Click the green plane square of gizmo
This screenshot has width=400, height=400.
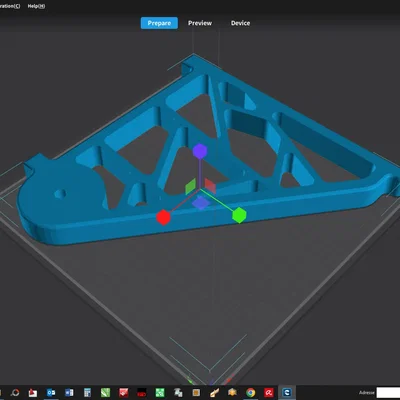coord(190,186)
